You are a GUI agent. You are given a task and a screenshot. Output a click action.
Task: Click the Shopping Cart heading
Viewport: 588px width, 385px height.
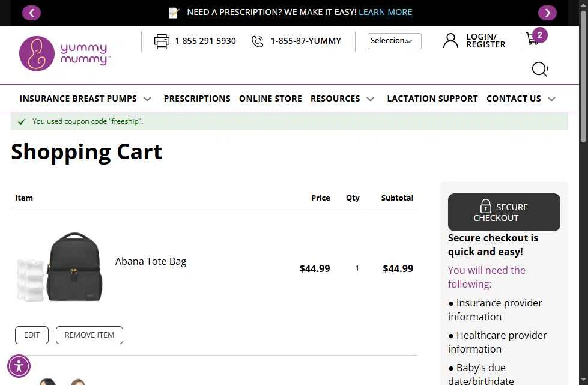tap(86, 151)
